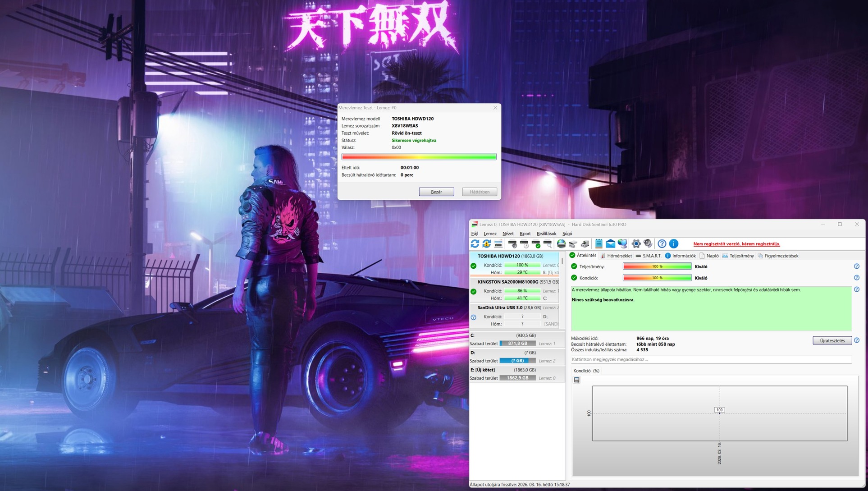Click the refresh icon with warning triangle
This screenshot has height=491, width=868.
click(487, 244)
